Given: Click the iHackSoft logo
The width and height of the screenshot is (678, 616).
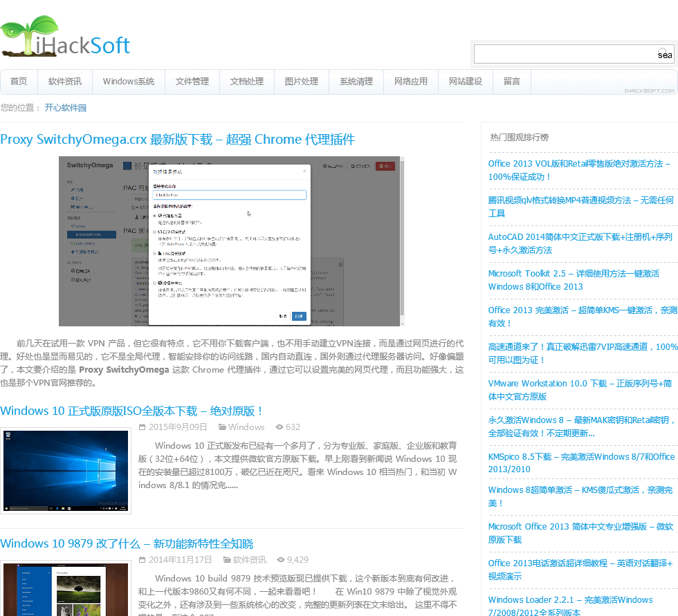Looking at the screenshot, I should click(65, 36).
